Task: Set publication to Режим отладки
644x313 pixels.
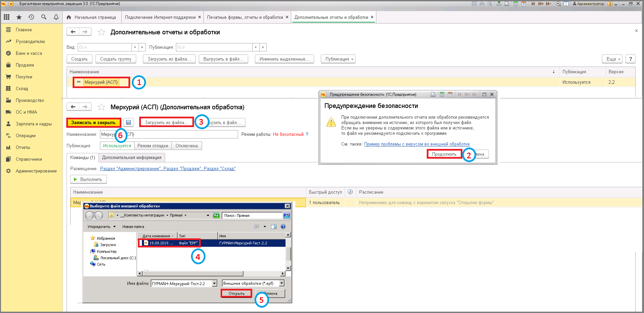Action: 153,146
